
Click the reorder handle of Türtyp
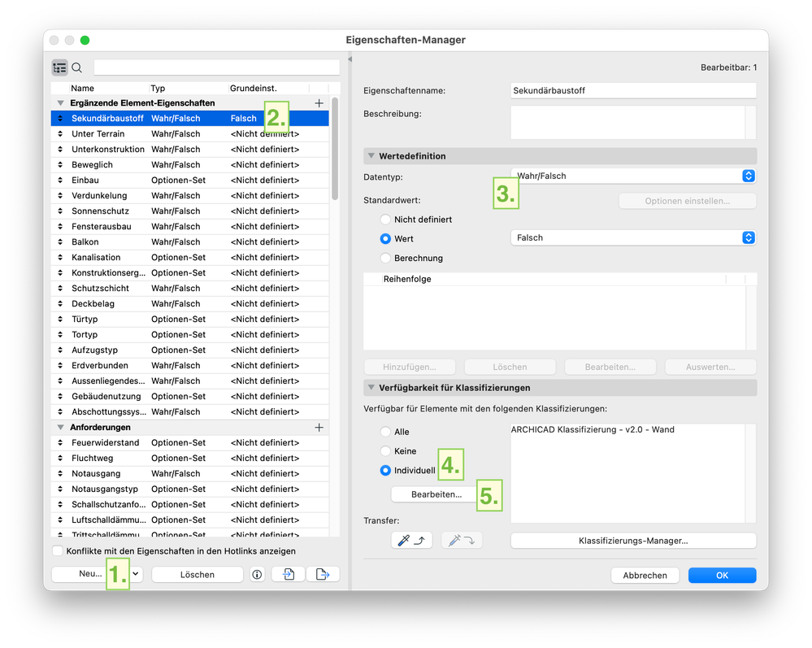pos(60,319)
